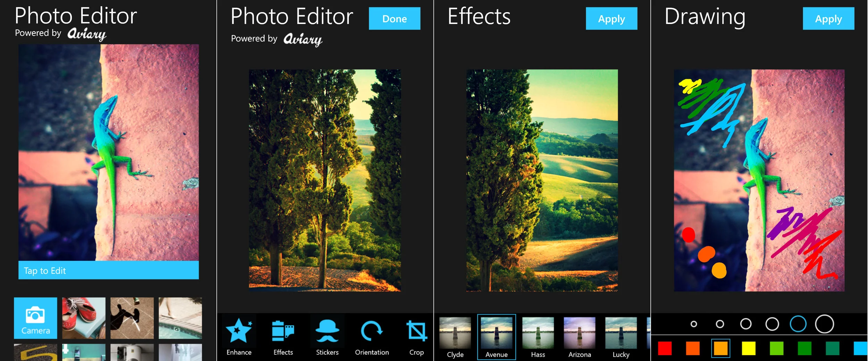Tap the cypress tree photo in editor
This screenshot has height=361, width=868.
point(325,180)
